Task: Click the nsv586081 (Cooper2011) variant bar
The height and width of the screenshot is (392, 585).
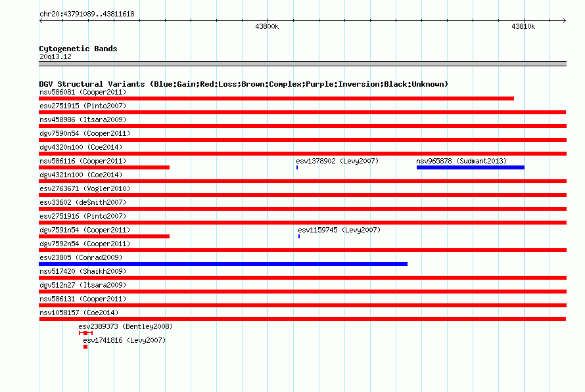Action: [277, 98]
